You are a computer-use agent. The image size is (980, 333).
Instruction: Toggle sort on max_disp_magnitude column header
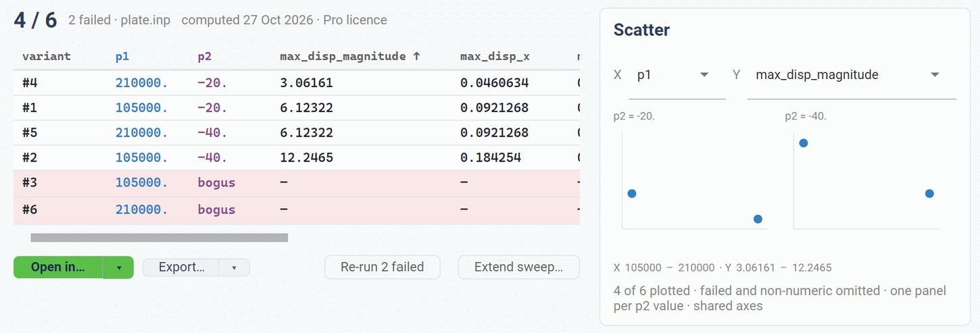[350, 56]
